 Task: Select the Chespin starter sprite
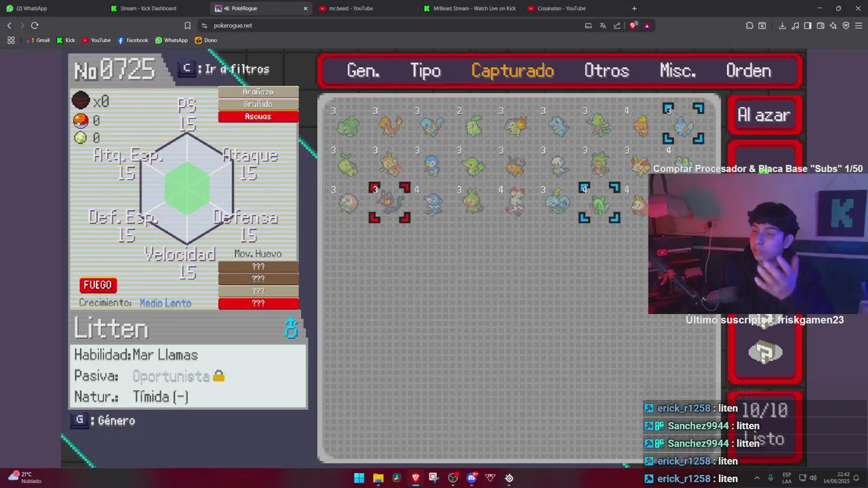(x=600, y=165)
